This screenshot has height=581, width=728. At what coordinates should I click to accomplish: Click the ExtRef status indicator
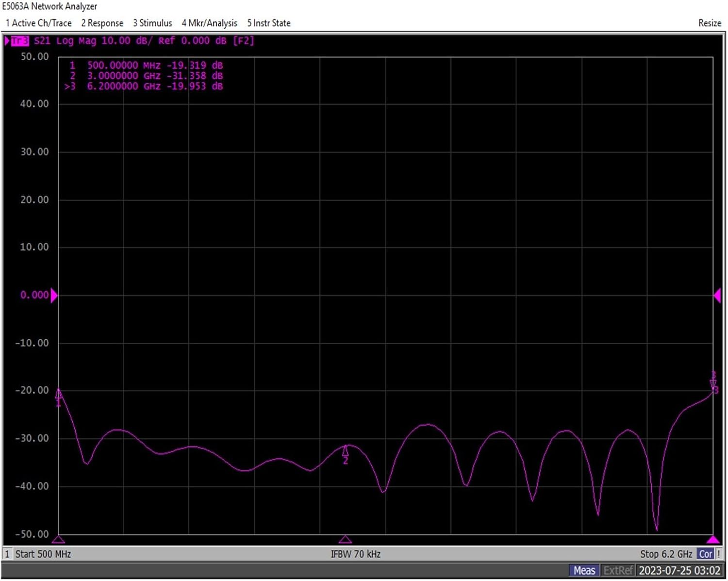618,570
